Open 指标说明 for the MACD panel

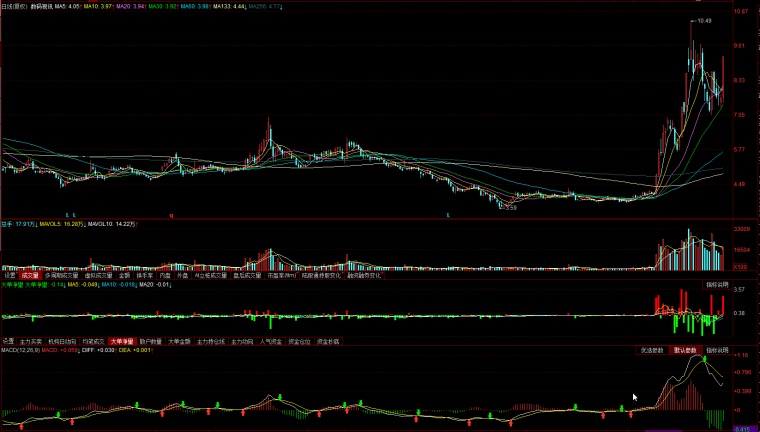[x=716, y=350]
